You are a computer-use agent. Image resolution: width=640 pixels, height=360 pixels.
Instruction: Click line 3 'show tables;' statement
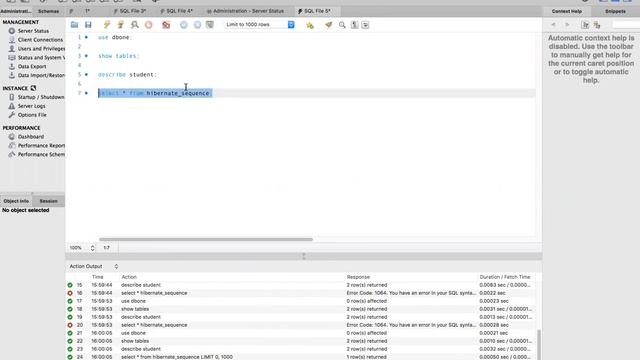pos(119,56)
